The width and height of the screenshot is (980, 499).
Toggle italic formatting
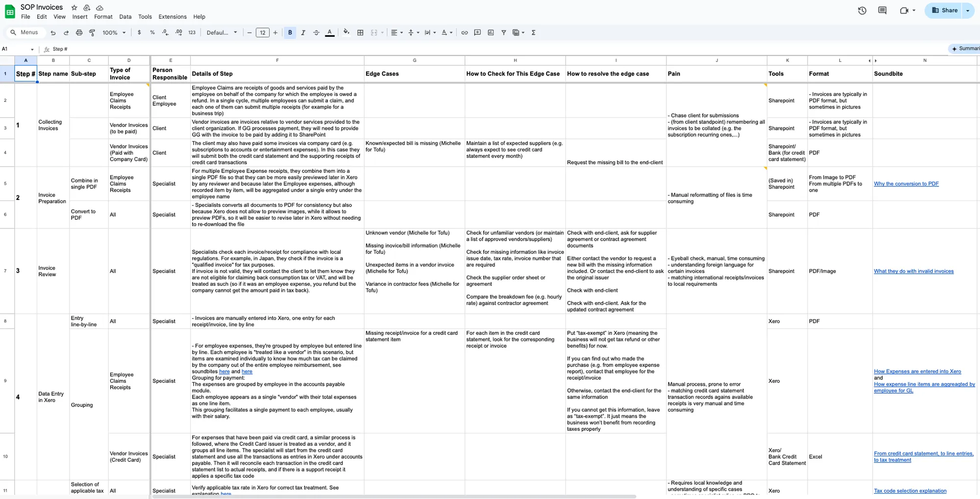click(303, 33)
